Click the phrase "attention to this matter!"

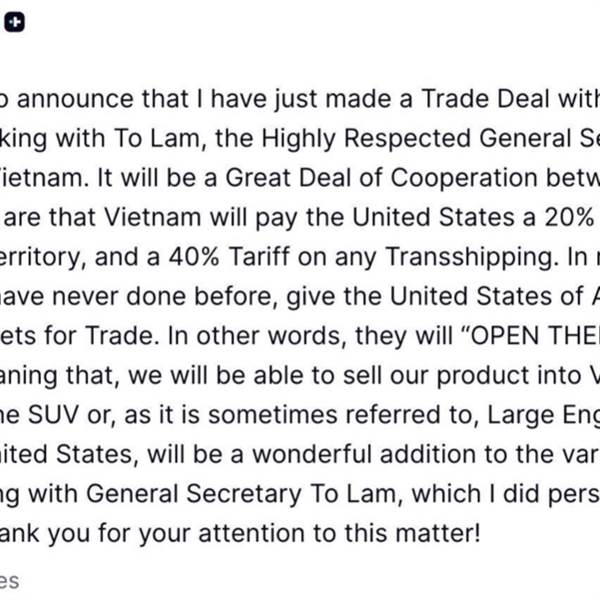339,533
